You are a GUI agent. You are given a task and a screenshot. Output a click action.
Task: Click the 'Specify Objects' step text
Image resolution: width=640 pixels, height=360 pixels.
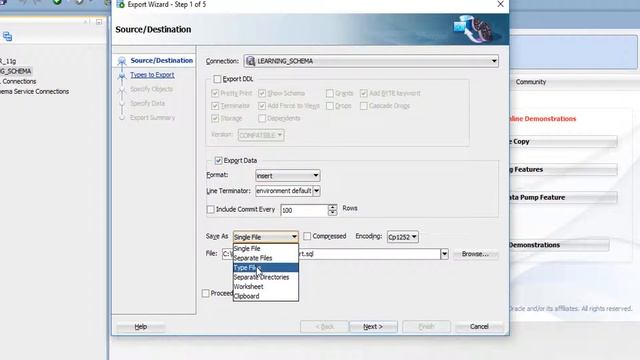(151, 89)
